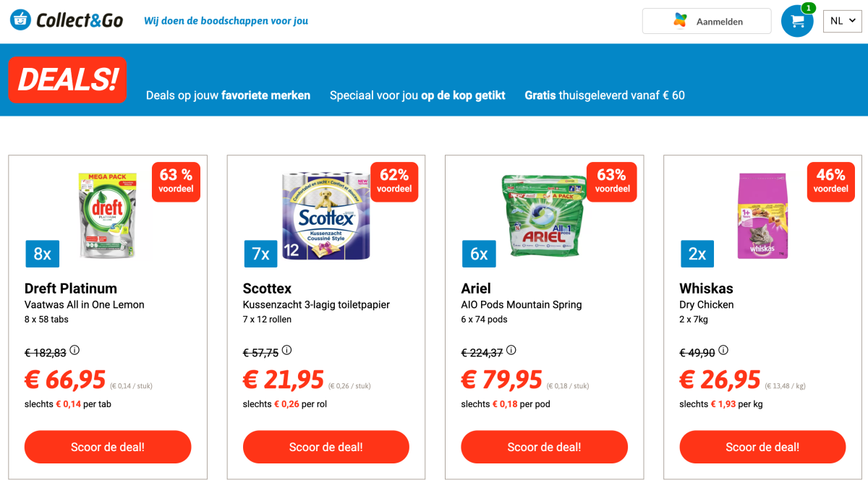Select 'Deals op jouw favoriete merken' header link
Image resolution: width=868 pixels, height=488 pixels.
228,95
